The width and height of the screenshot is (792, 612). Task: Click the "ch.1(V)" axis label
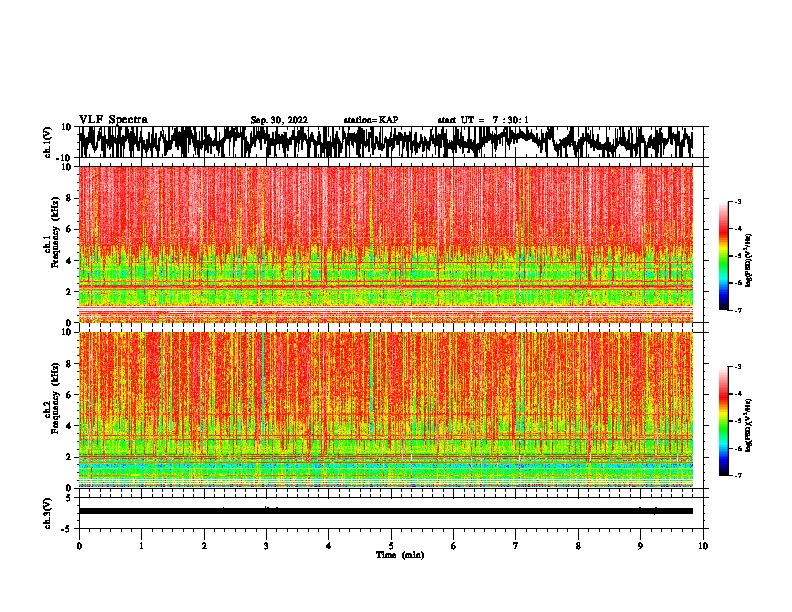(47, 142)
